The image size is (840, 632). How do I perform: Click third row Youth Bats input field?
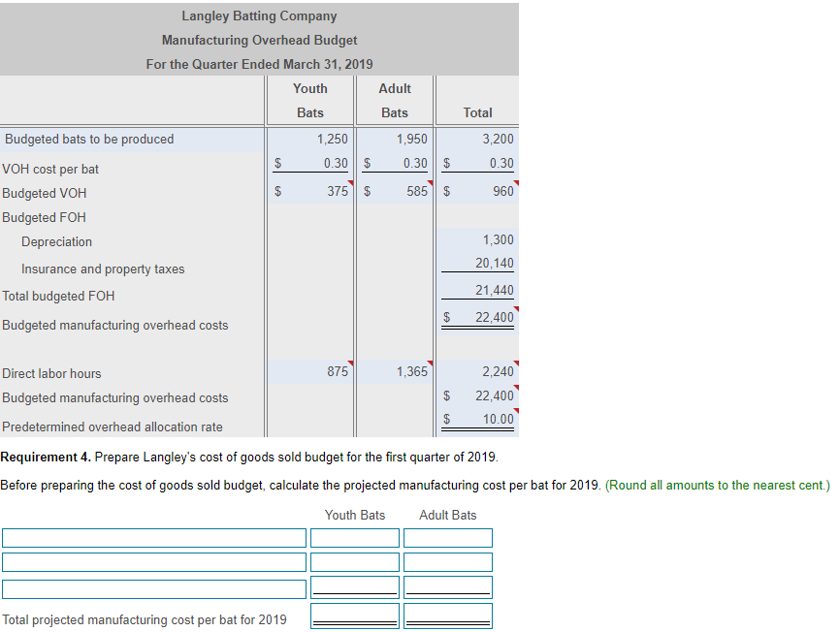click(x=355, y=587)
